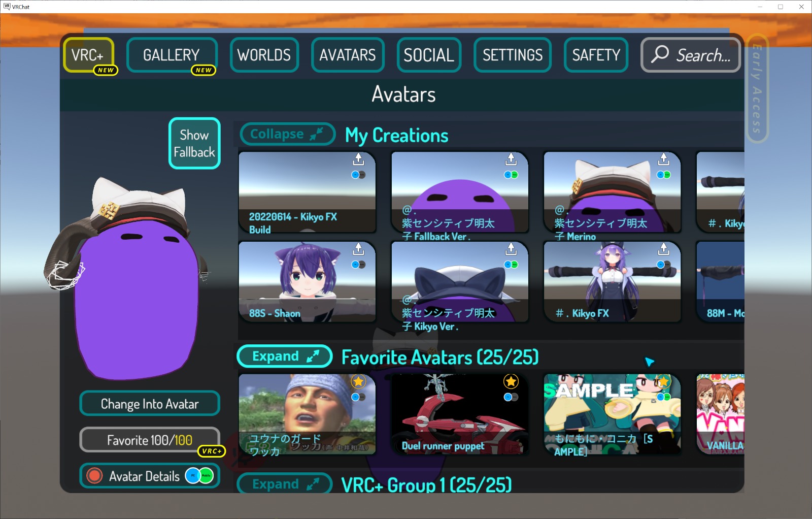The height and width of the screenshot is (519, 812).
Task: Select the Duel runner puppet avatar
Action: tap(460, 414)
